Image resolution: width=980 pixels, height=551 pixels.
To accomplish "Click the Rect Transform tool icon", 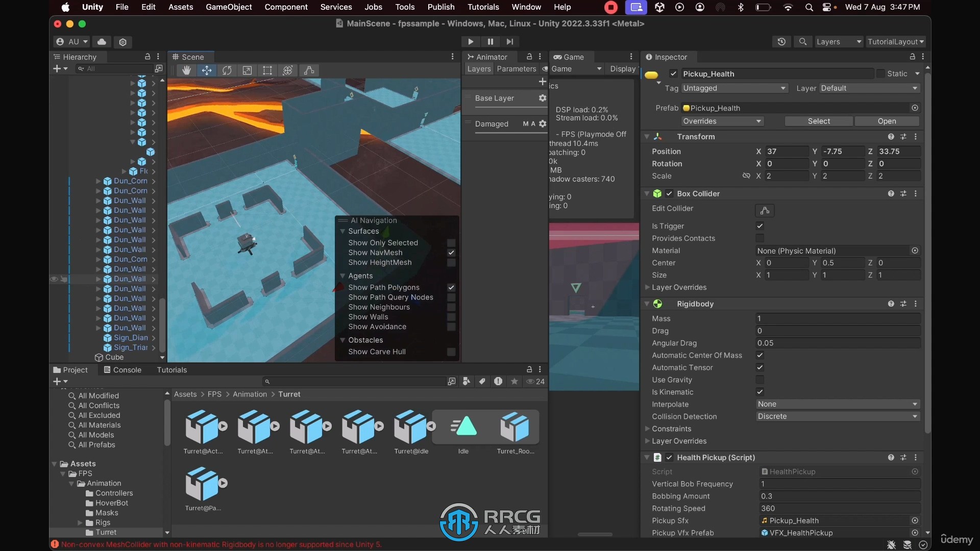I will tap(266, 70).
